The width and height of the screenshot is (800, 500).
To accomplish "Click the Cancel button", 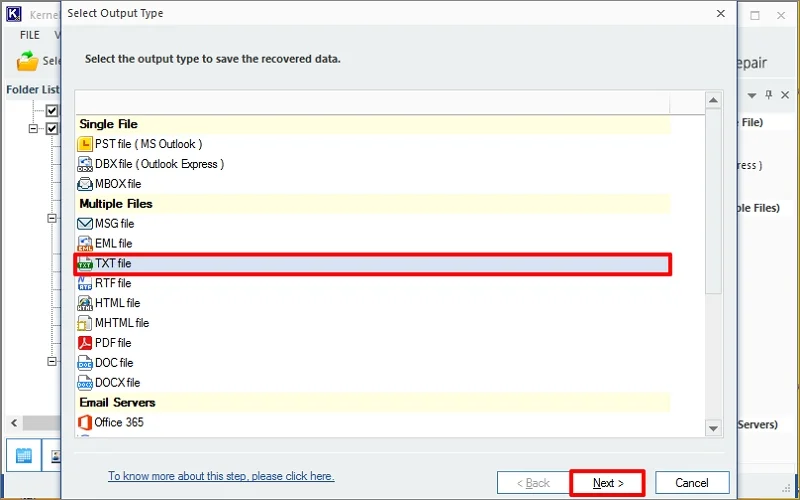I will click(692, 483).
